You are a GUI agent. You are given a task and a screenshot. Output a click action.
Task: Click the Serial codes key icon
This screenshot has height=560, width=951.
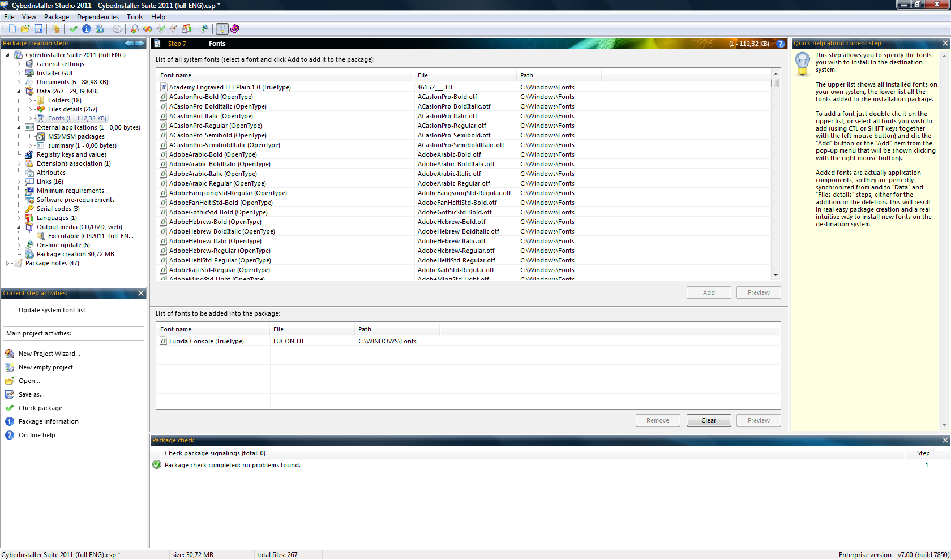tap(29, 209)
